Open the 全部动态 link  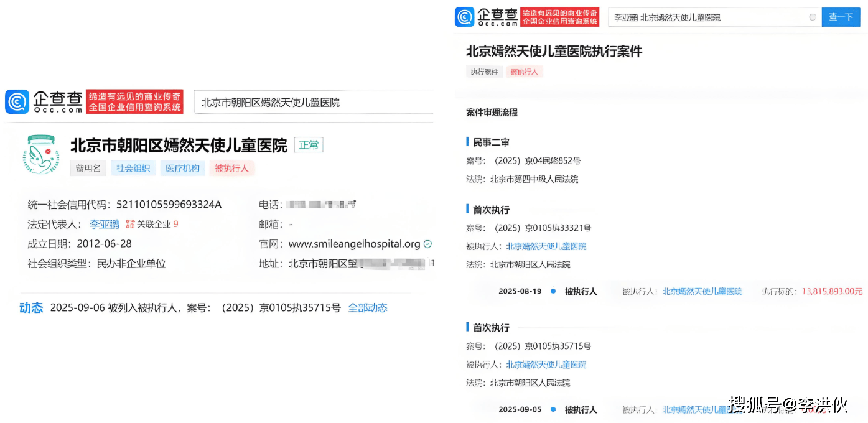coord(368,308)
